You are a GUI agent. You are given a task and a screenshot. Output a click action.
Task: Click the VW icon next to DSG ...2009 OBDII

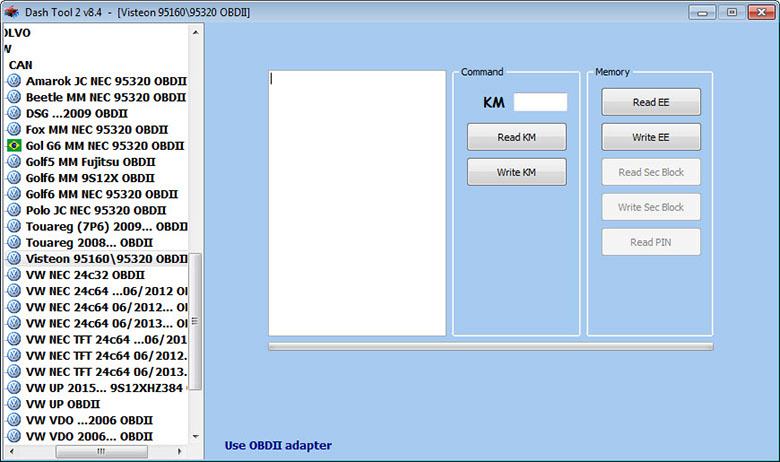pyautogui.click(x=14, y=113)
